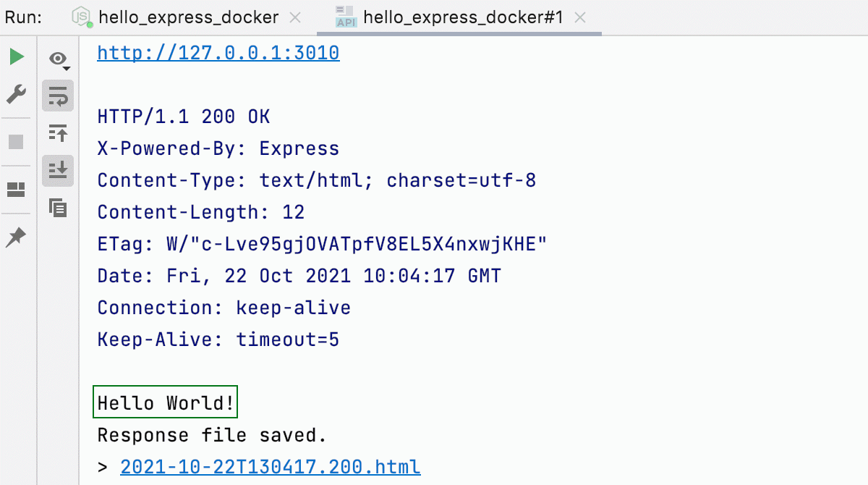Screen dimensions: 868x485
Task: Click the Response file saved message
Action: 212,434
